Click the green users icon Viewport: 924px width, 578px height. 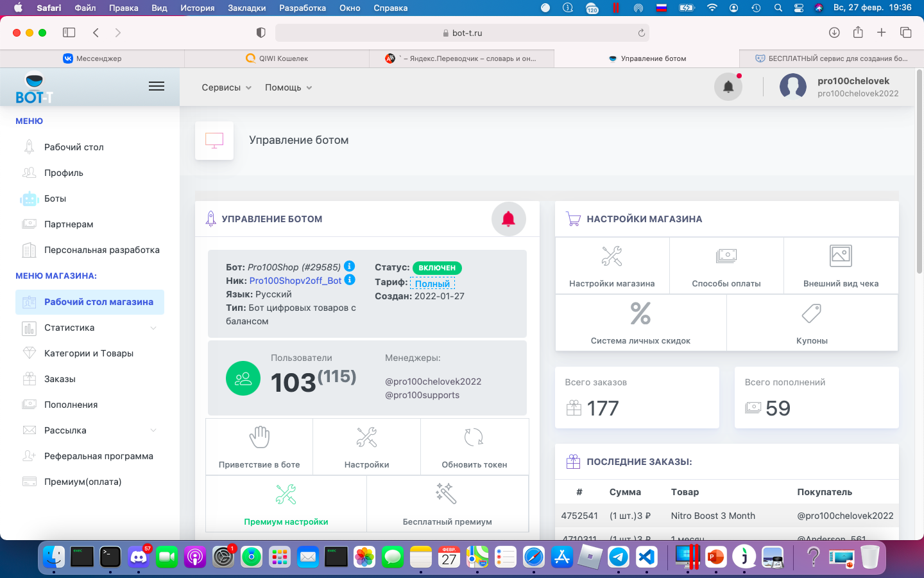tap(243, 378)
